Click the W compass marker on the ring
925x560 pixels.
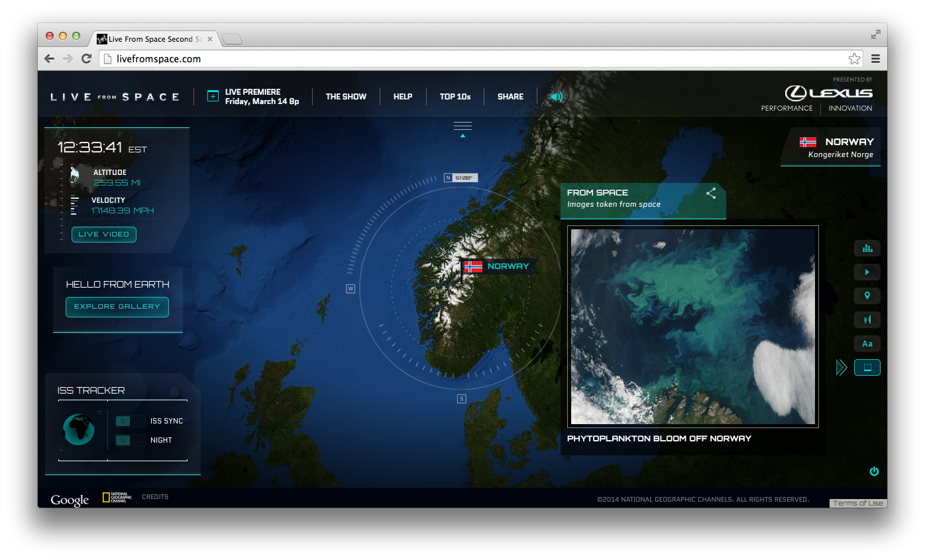click(x=351, y=288)
